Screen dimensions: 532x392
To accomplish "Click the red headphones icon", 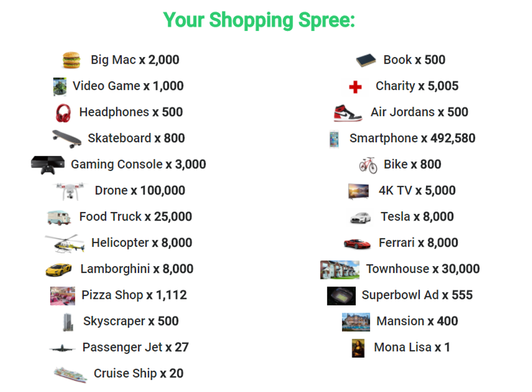I will click(63, 112).
